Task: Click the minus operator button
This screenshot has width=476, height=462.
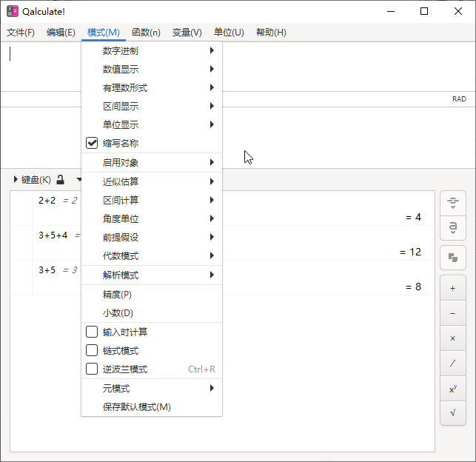Action: (452, 313)
